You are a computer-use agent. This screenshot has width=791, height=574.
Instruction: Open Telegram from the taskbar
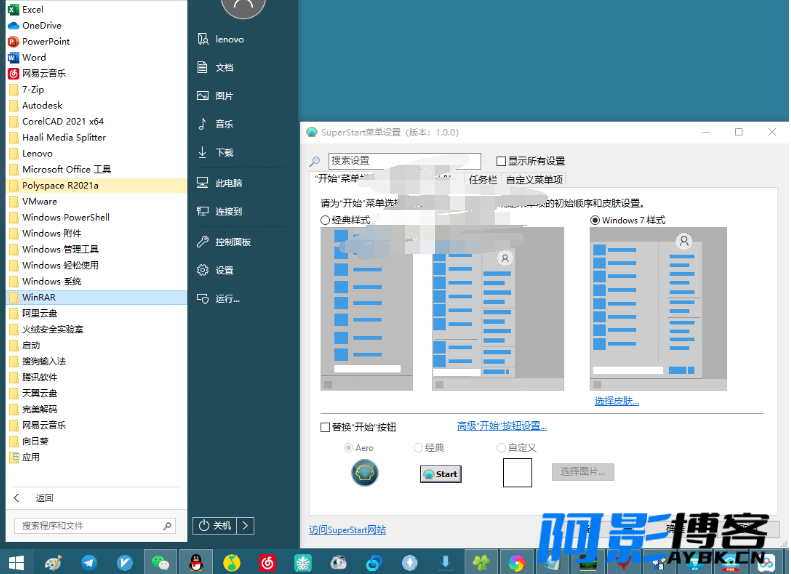click(x=89, y=562)
